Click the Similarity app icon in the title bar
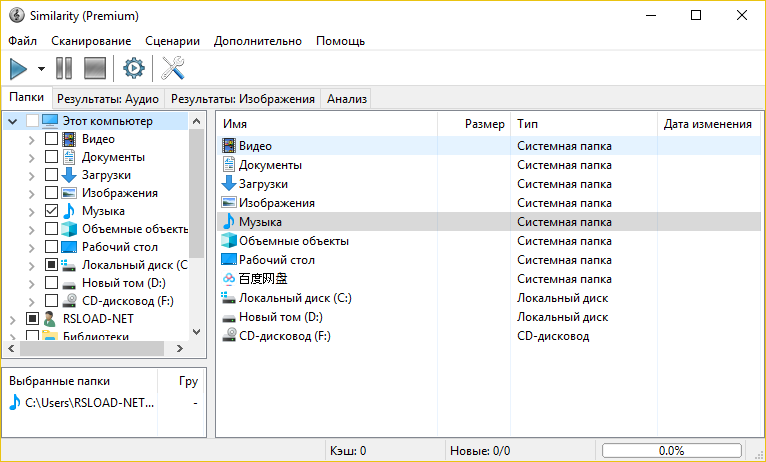The height and width of the screenshot is (462, 766). click(x=16, y=16)
